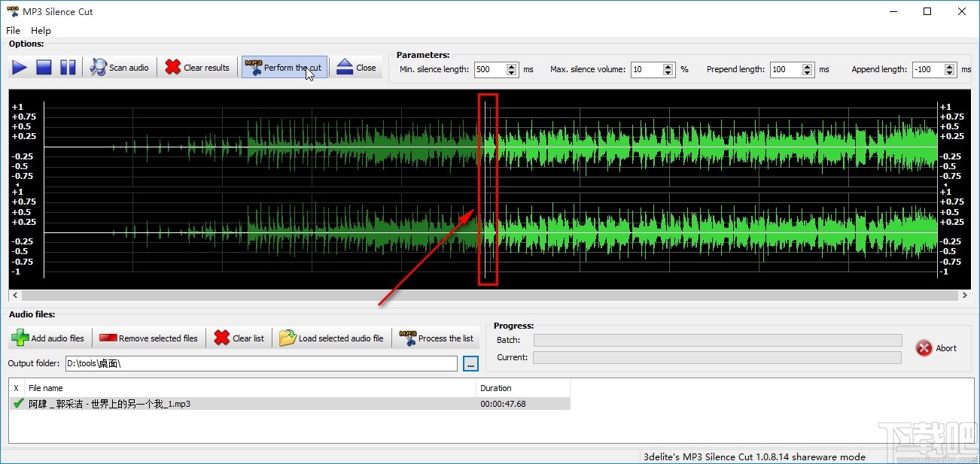Click the lower channel waveform
980x464 pixels.
tap(491, 232)
